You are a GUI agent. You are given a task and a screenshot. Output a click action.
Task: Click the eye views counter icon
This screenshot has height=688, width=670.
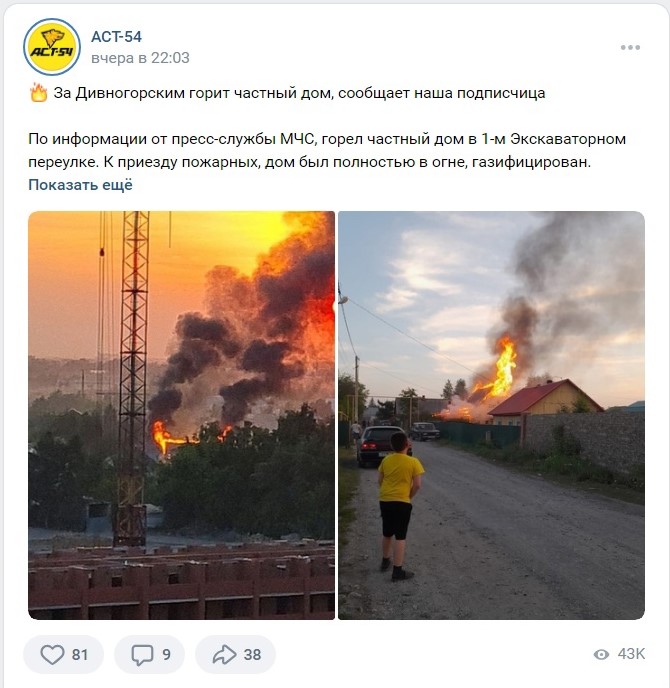tap(601, 655)
